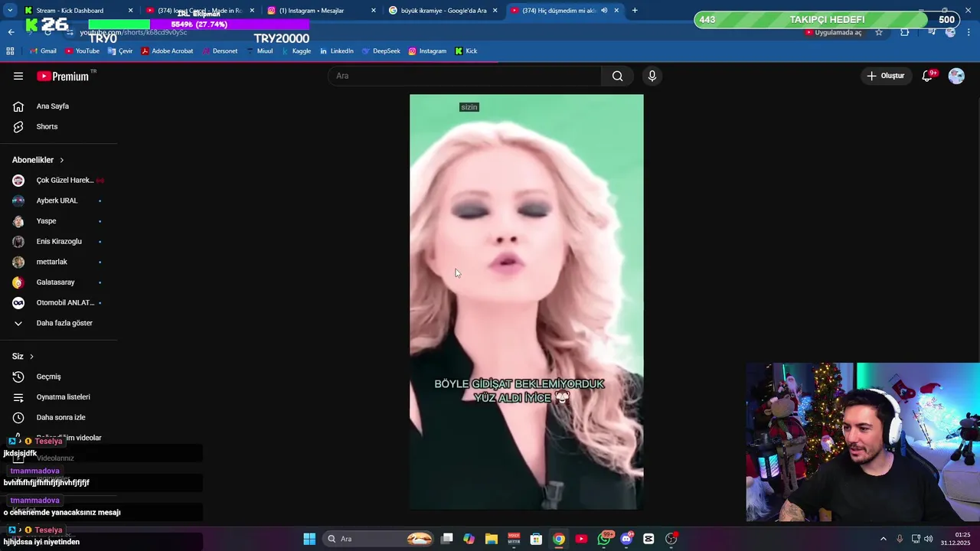
Task: Open Task View on the taskbar
Action: point(447,539)
